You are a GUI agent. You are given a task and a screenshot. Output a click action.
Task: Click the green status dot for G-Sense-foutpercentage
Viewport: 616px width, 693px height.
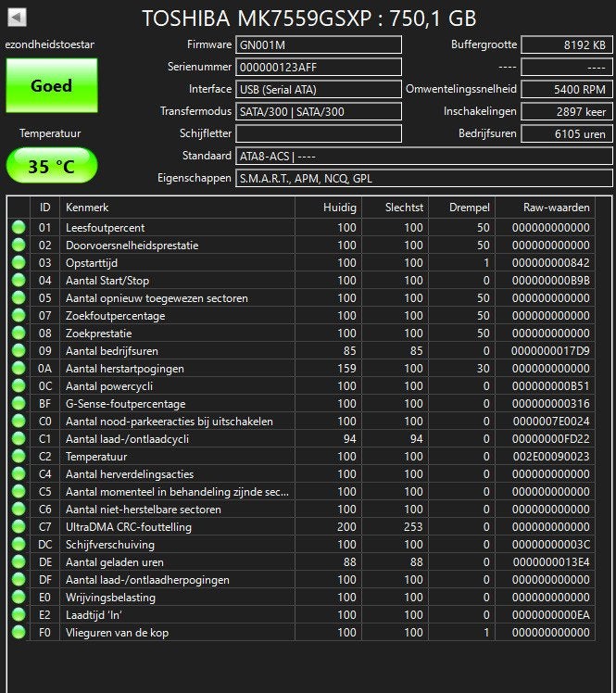pos(19,404)
